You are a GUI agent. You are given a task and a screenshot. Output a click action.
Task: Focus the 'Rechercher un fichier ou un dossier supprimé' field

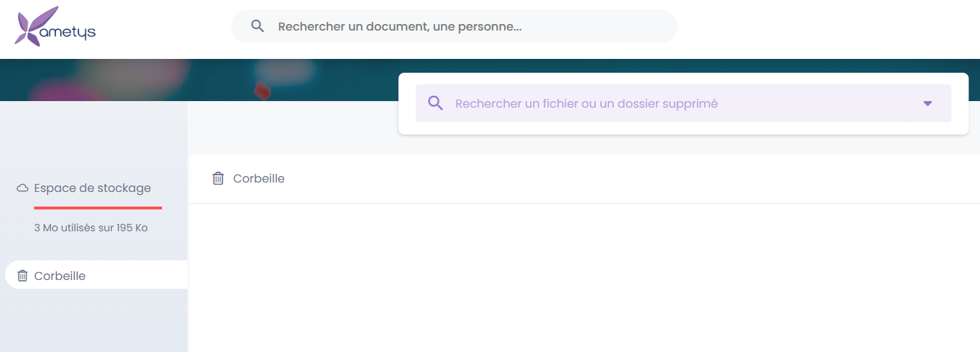click(654, 103)
